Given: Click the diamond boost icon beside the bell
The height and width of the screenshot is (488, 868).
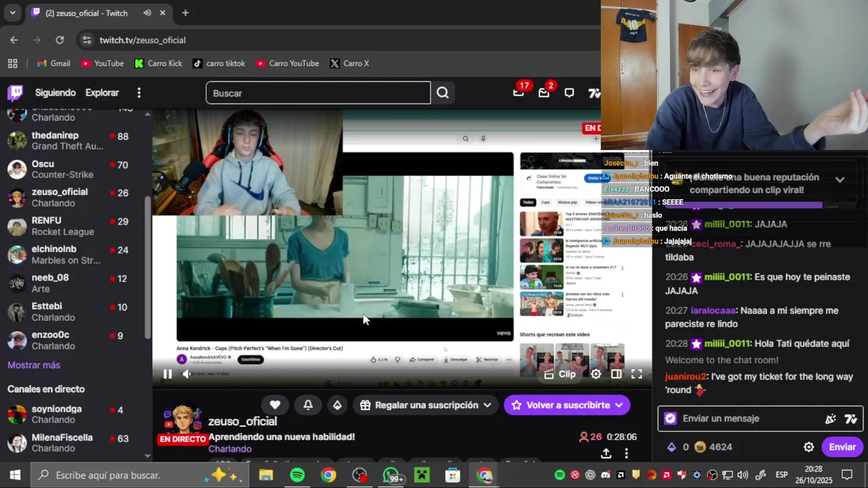Looking at the screenshot, I should click(x=338, y=405).
